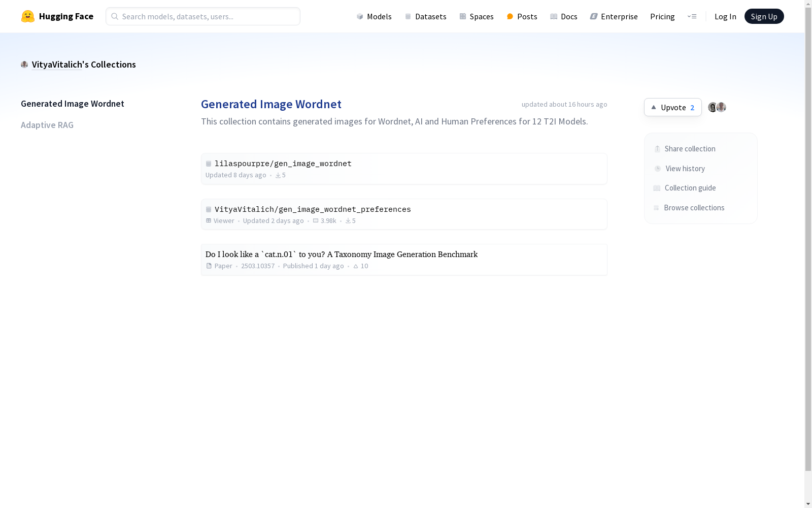Click Log In
This screenshot has height=508, width=812.
pos(725,16)
